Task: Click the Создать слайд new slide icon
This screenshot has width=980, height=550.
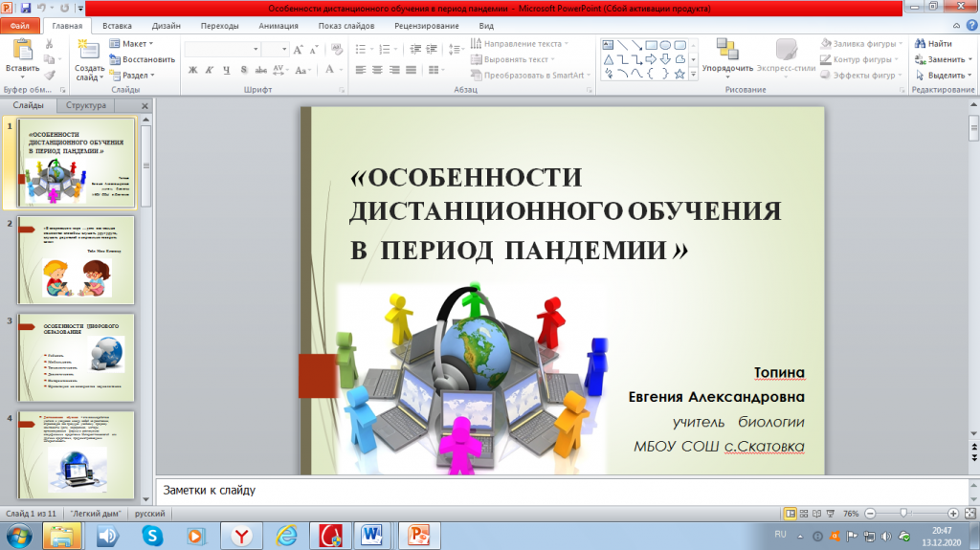Action: [x=88, y=51]
